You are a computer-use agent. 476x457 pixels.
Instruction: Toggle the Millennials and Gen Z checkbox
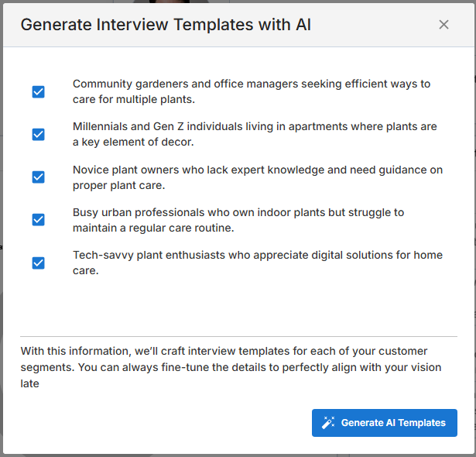pos(38,134)
